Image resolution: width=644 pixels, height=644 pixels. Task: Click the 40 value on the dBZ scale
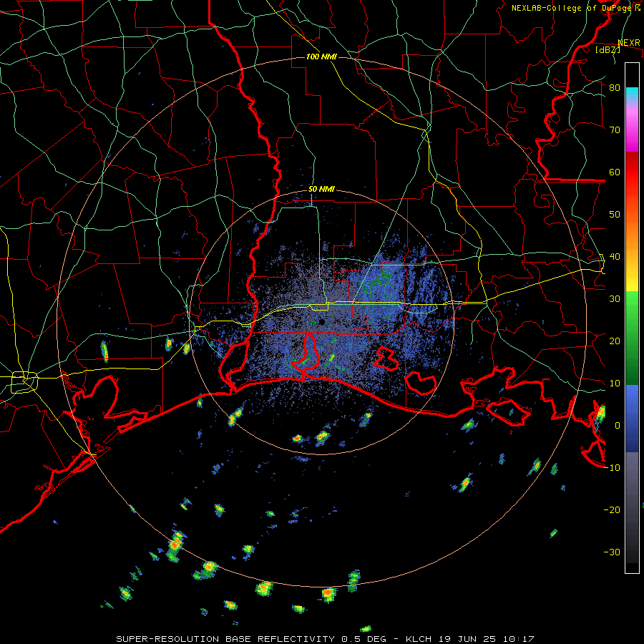coord(615,257)
